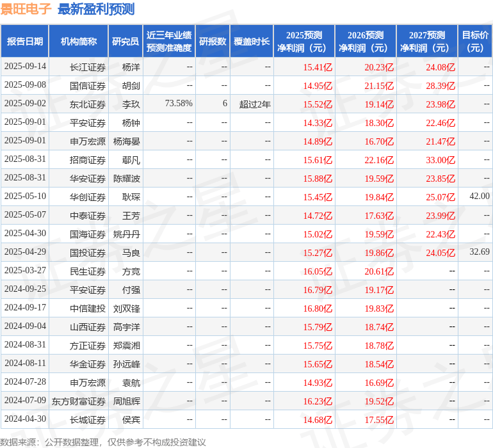Click the 研究员 column header

point(125,42)
